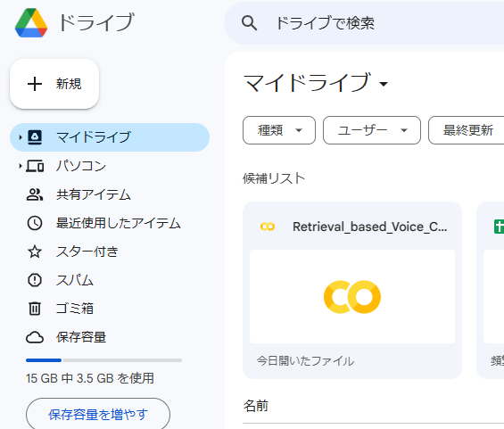Click the 共有アイテム people icon

click(x=35, y=194)
